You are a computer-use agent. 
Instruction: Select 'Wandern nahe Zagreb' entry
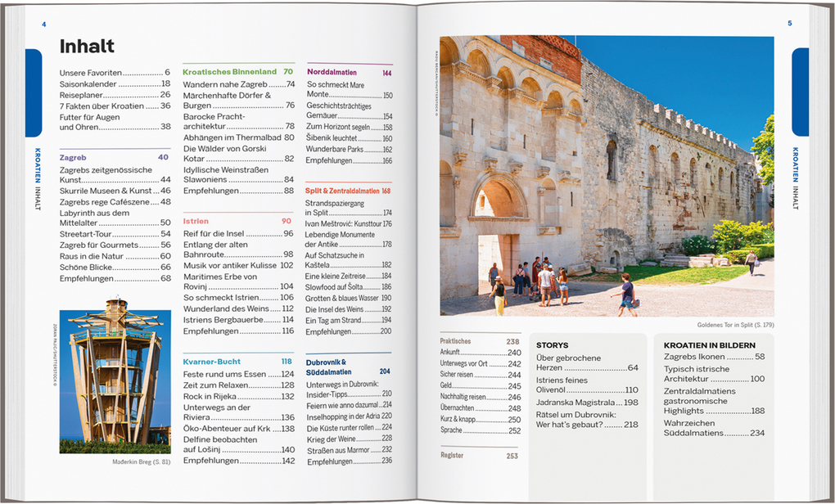(x=238, y=84)
